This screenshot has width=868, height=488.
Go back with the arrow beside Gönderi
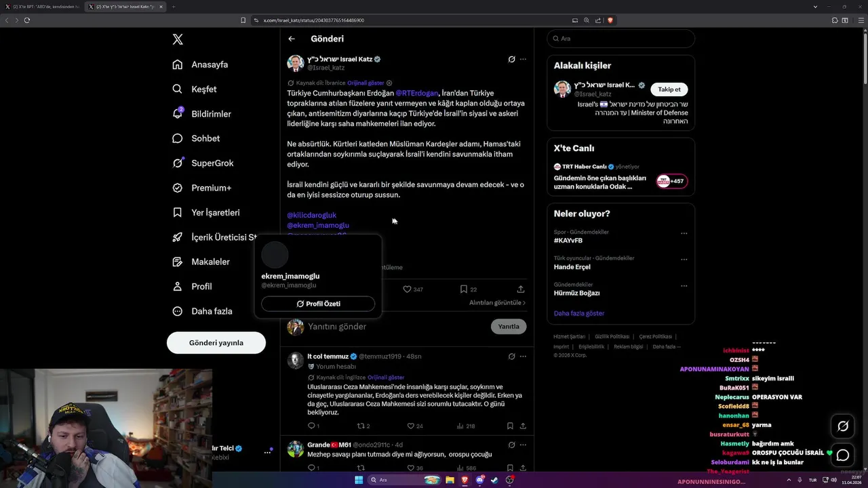(x=292, y=39)
